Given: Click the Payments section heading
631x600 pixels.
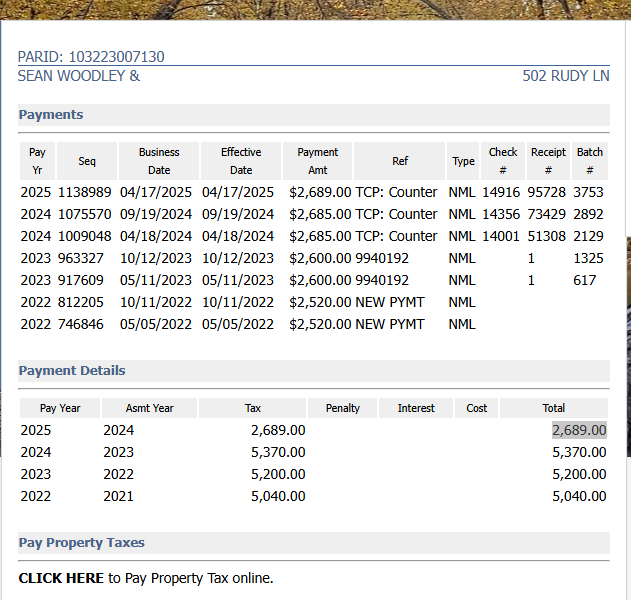Looking at the screenshot, I should tap(51, 115).
